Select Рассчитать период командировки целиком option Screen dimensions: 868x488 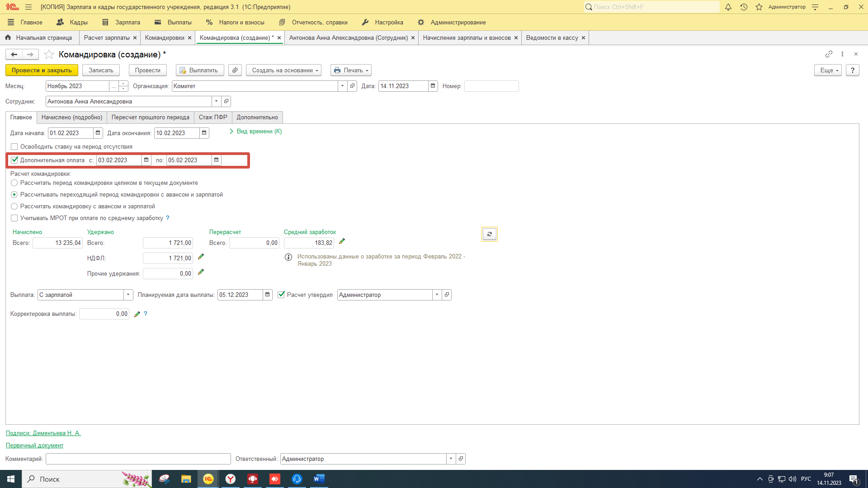[14, 183]
